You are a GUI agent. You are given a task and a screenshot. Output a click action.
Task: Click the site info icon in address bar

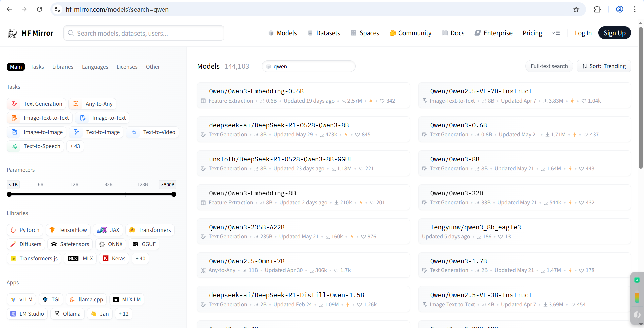(x=58, y=9)
